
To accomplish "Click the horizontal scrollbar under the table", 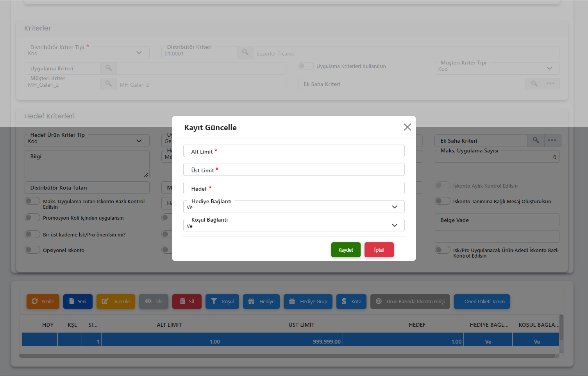I will point(287,356).
